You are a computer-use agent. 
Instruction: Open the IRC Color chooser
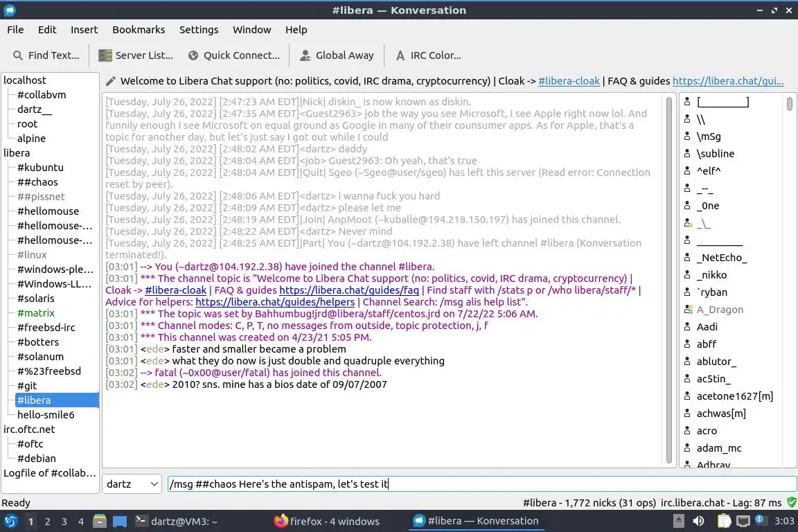tap(428, 55)
